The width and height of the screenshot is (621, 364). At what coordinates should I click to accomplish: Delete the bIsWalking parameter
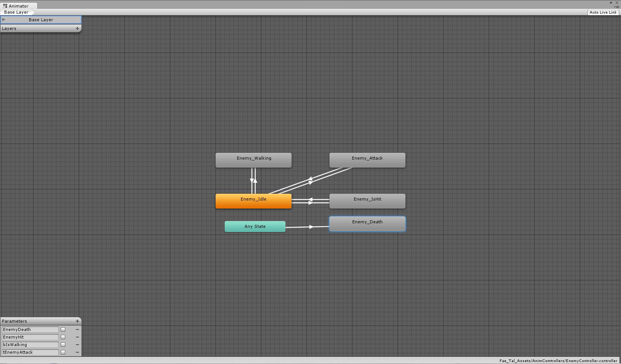[77, 345]
